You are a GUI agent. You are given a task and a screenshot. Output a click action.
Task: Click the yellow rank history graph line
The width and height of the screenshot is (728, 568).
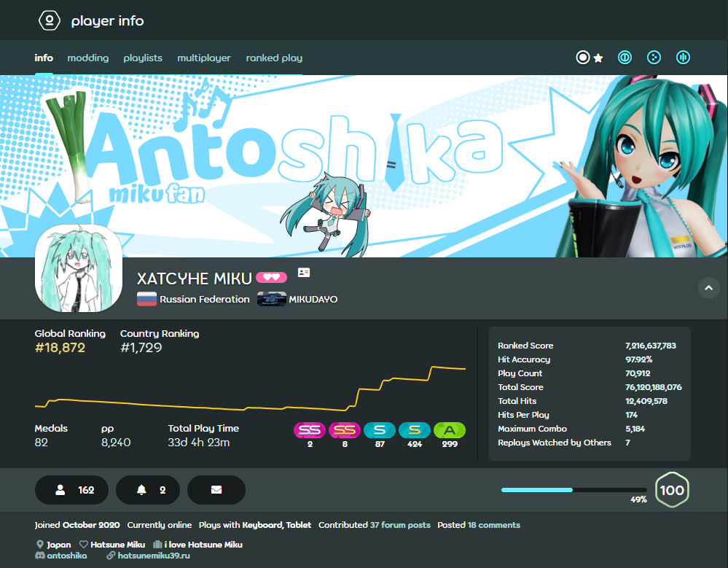[x=250, y=387]
